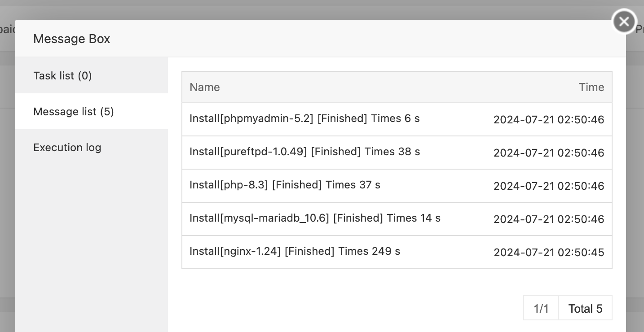
Task: Click the empty sidebar area below Execution log
Action: [92, 249]
